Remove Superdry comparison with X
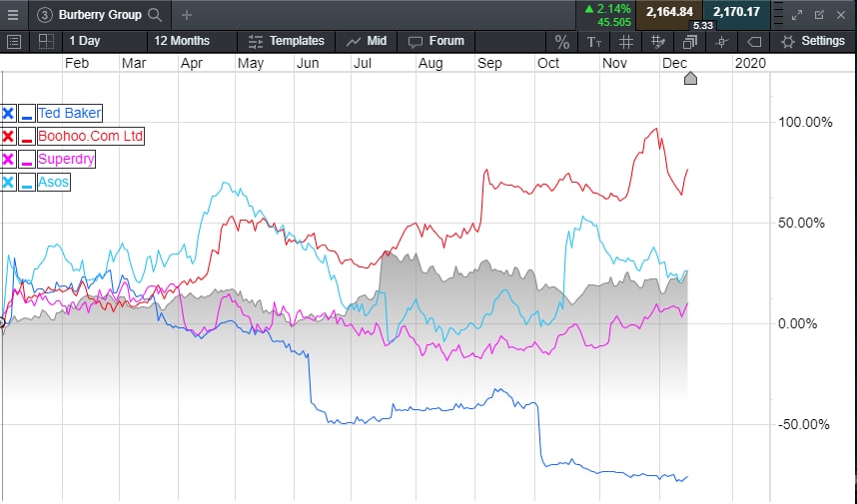 (8, 160)
